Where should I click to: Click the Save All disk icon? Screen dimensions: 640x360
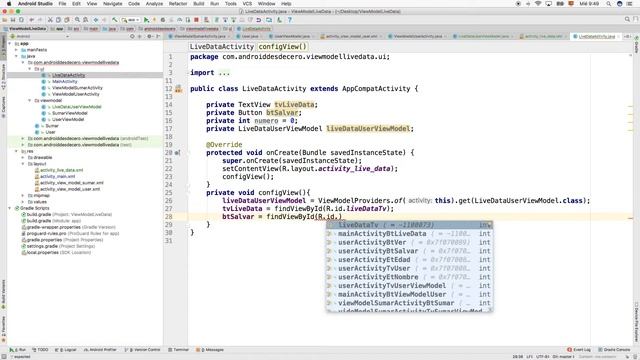click(13, 20)
